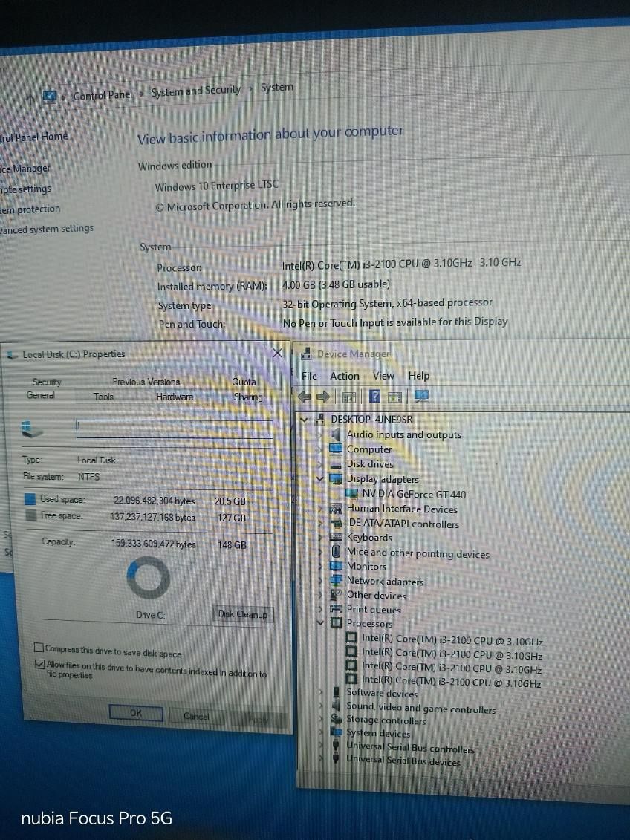Viewport: 630px width, 840px height.
Task: Select Universal Serial Bus devices row
Action: [403, 761]
